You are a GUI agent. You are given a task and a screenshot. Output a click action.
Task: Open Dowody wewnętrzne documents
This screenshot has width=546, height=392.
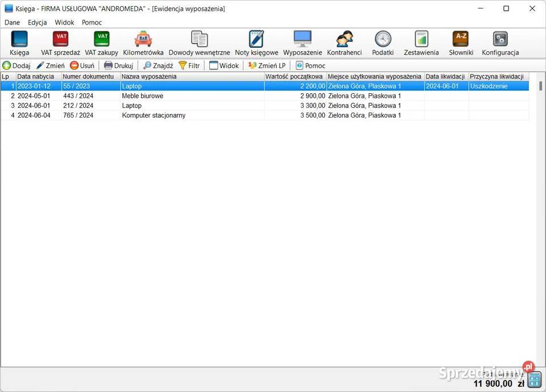199,43
